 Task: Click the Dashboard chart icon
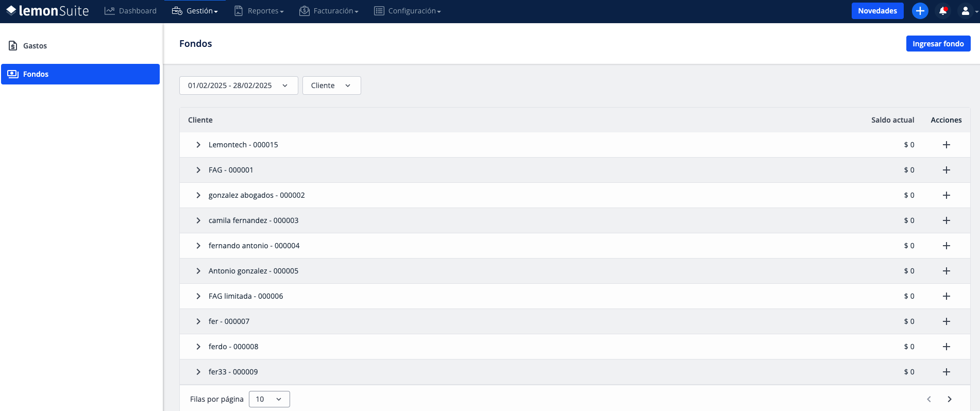(x=109, y=11)
